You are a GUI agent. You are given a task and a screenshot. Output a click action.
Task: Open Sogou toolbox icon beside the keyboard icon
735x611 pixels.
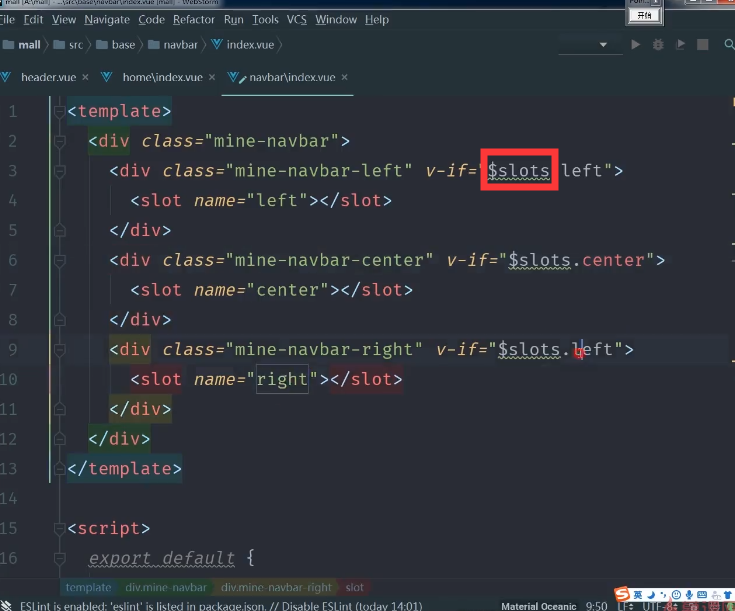[716, 596]
